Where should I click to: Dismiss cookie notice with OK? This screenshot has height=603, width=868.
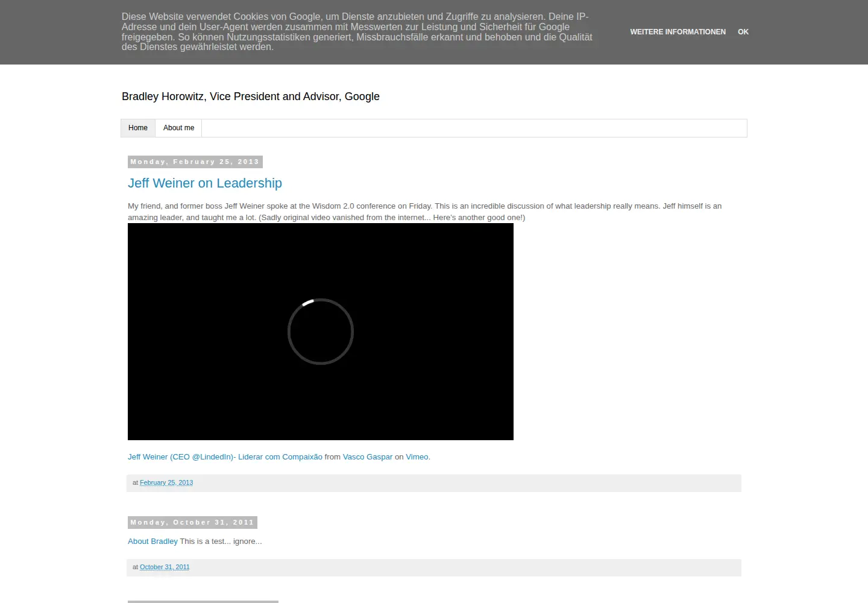click(x=743, y=32)
